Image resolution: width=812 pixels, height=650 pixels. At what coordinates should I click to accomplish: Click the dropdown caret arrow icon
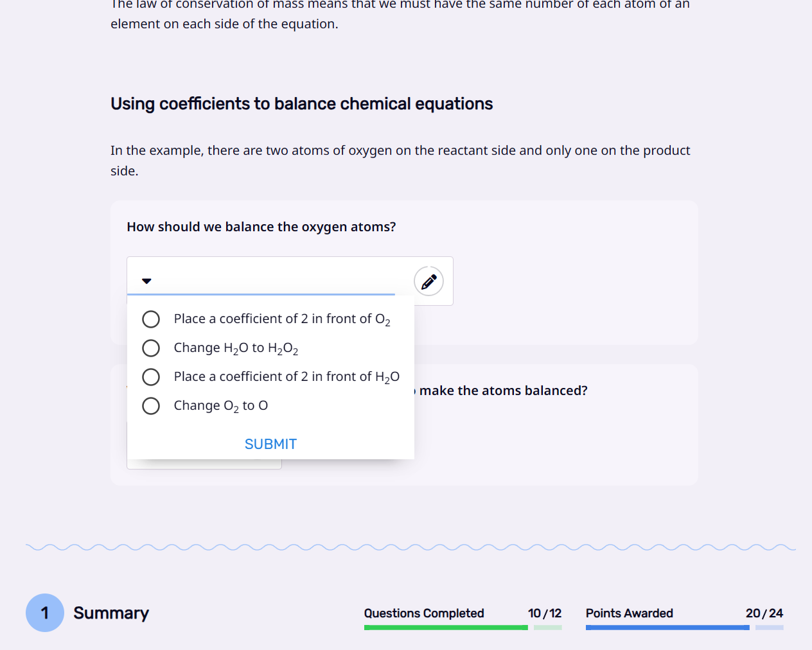click(x=146, y=281)
